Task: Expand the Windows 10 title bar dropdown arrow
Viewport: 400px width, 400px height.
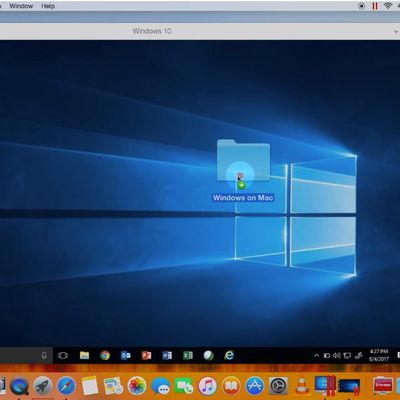Action: [396, 32]
